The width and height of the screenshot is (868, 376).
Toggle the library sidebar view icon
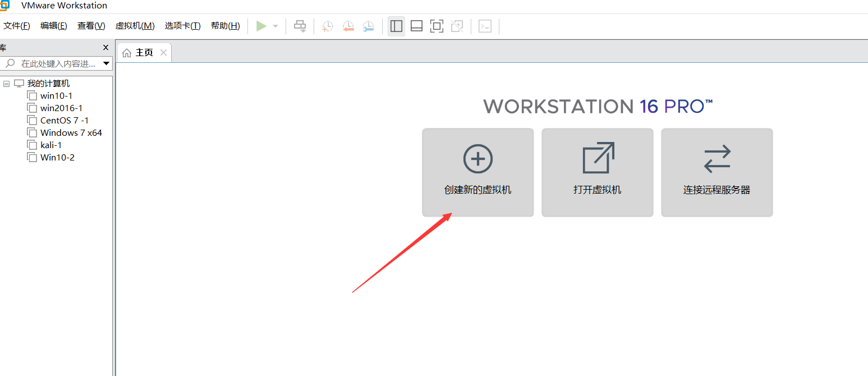click(396, 26)
